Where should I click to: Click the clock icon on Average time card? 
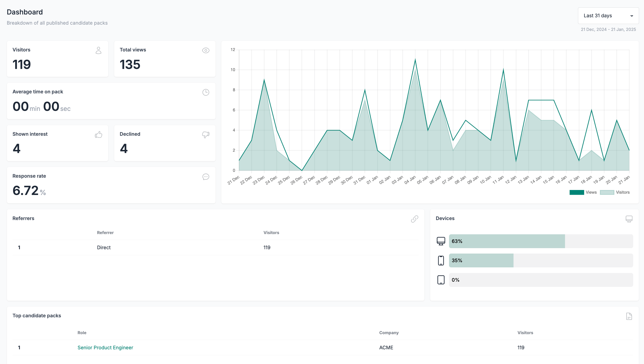(x=206, y=92)
